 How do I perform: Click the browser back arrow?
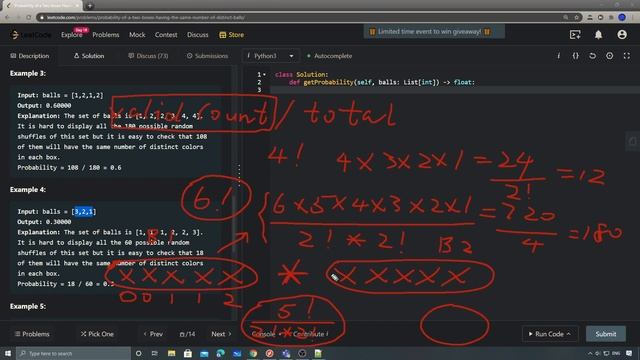[x=7, y=18]
